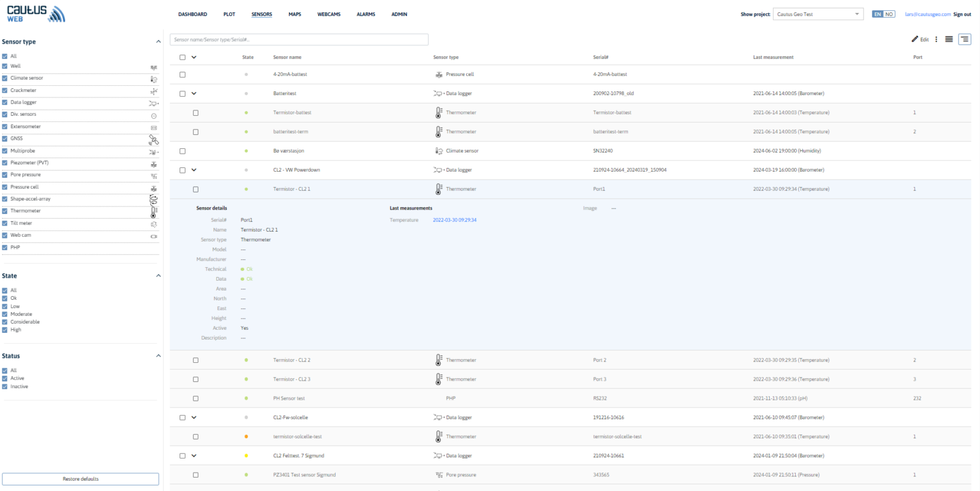
Task: Click the Climate sensor icon in Bø værstasjon row
Action: tap(439, 151)
